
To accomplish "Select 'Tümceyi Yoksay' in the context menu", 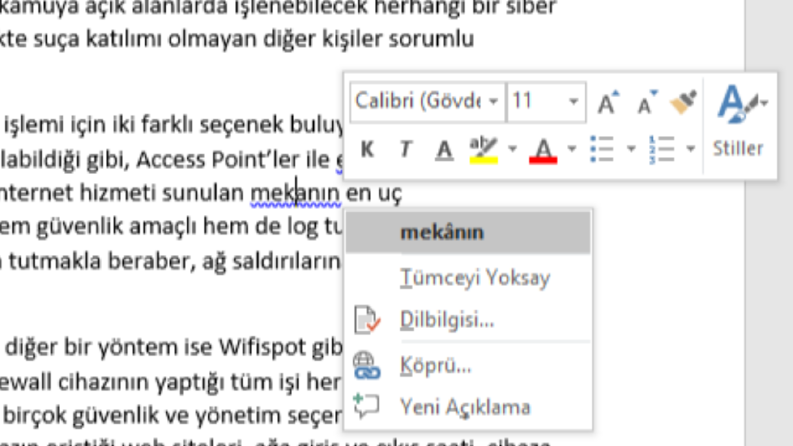I will click(x=468, y=278).
